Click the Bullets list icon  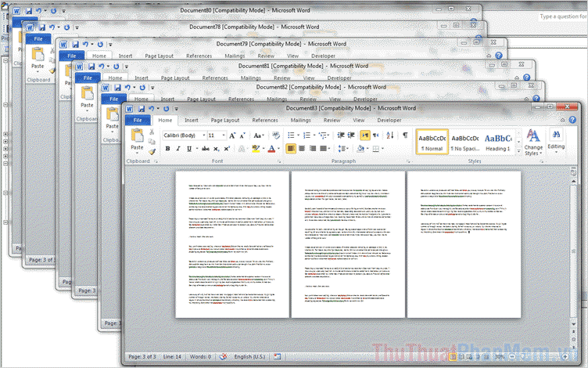pyautogui.click(x=291, y=135)
